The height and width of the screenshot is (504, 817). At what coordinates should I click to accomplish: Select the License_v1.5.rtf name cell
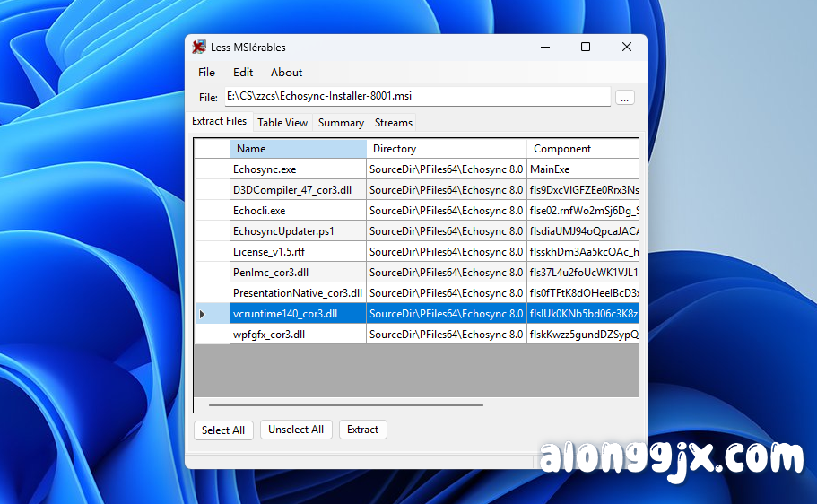(298, 252)
